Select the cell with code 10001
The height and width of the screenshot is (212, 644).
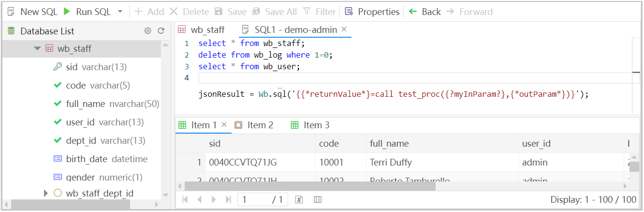[x=340, y=162]
